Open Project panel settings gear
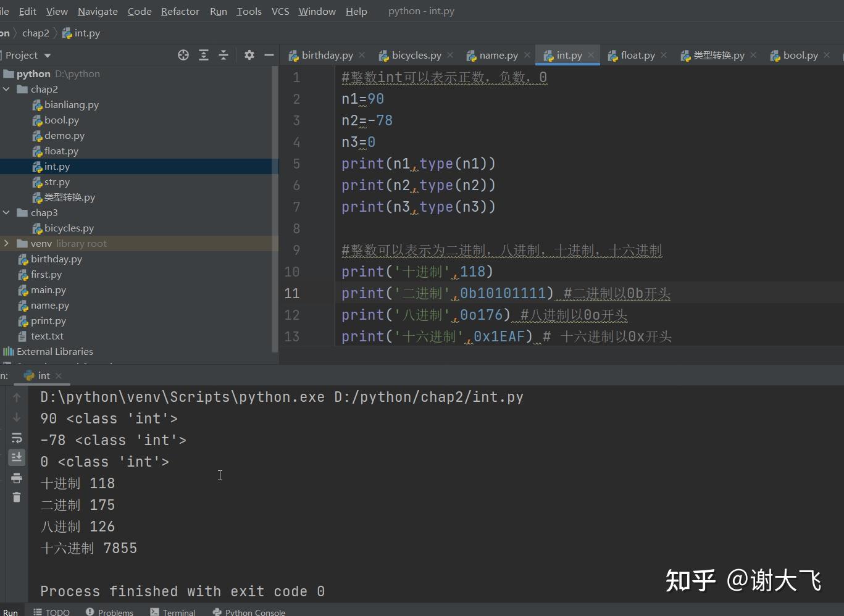This screenshot has width=844, height=616. (x=249, y=55)
